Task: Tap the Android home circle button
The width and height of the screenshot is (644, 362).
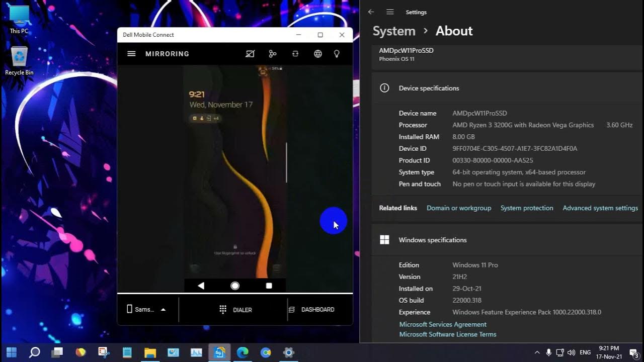Action: [x=235, y=286]
